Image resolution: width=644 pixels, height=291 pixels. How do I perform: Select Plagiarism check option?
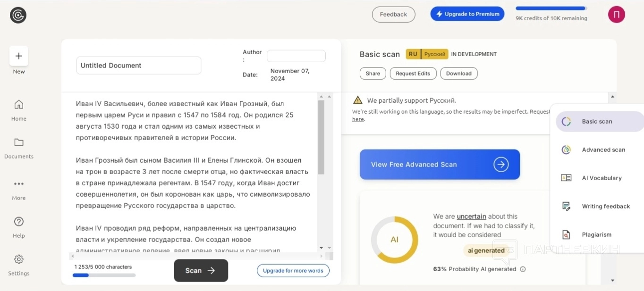pos(596,235)
